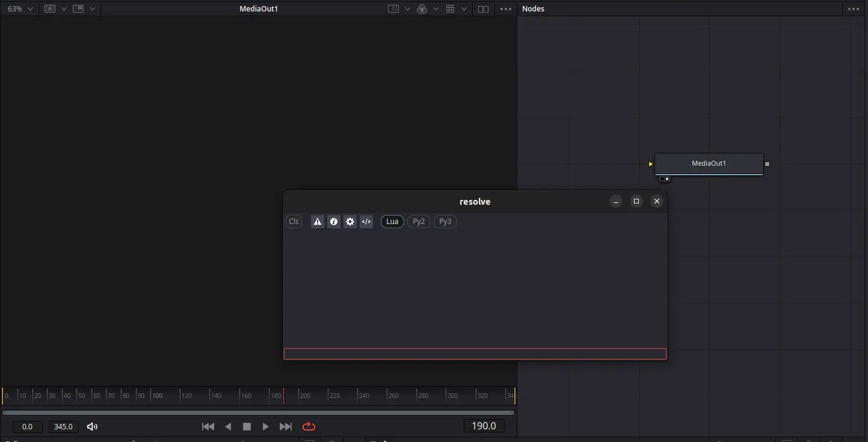The width and height of the screenshot is (868, 442).
Task: Switch console to Py2
Action: [419, 222]
